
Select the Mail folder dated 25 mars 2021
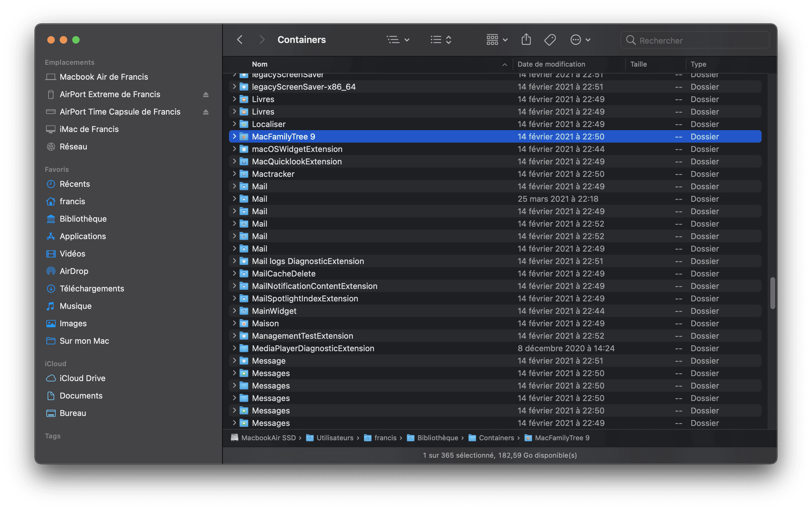tap(495, 199)
